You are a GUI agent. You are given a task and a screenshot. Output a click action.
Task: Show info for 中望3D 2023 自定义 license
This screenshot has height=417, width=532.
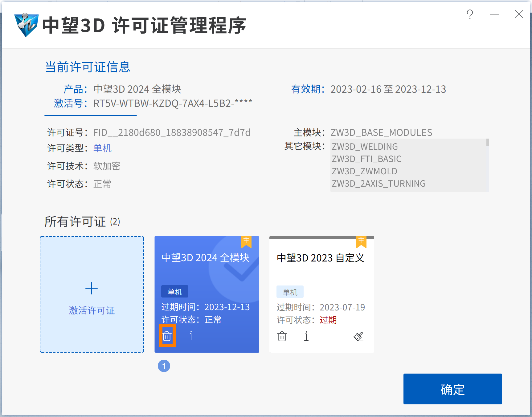(306, 336)
